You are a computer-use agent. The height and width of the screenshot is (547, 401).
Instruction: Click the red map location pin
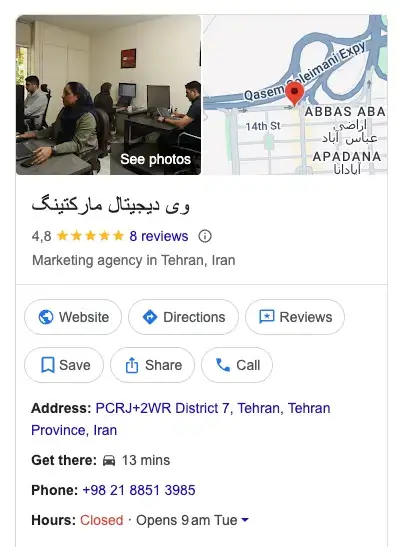(x=295, y=93)
